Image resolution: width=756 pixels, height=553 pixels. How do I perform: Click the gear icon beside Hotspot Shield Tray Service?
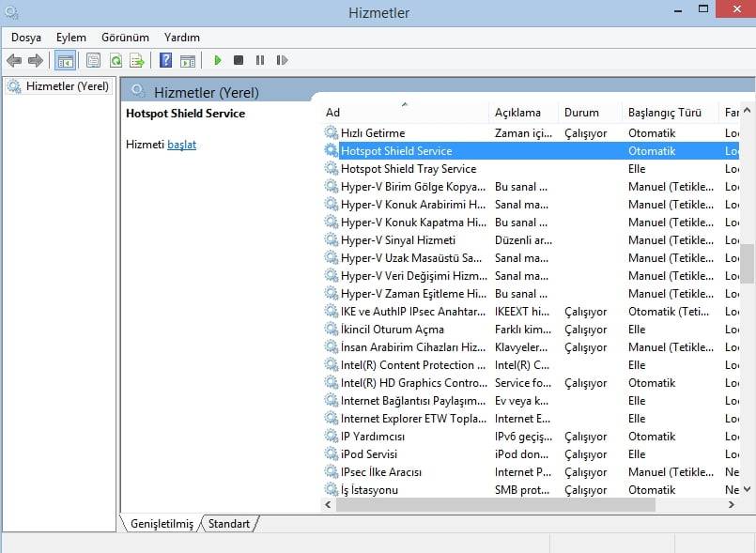pyautogui.click(x=331, y=168)
